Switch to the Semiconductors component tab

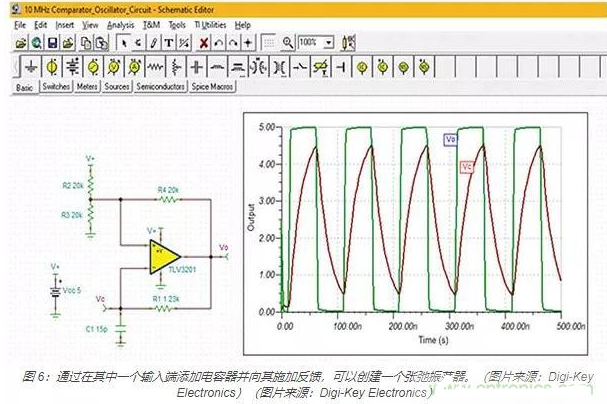[160, 86]
